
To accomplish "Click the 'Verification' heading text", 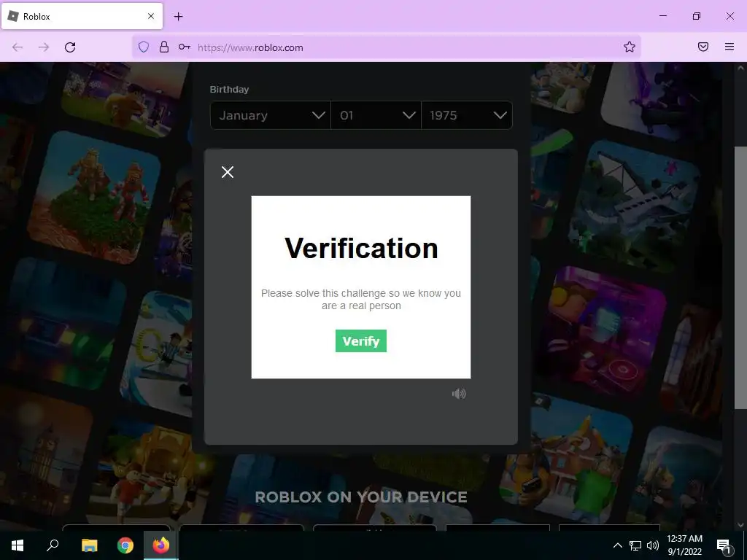I will click(361, 248).
